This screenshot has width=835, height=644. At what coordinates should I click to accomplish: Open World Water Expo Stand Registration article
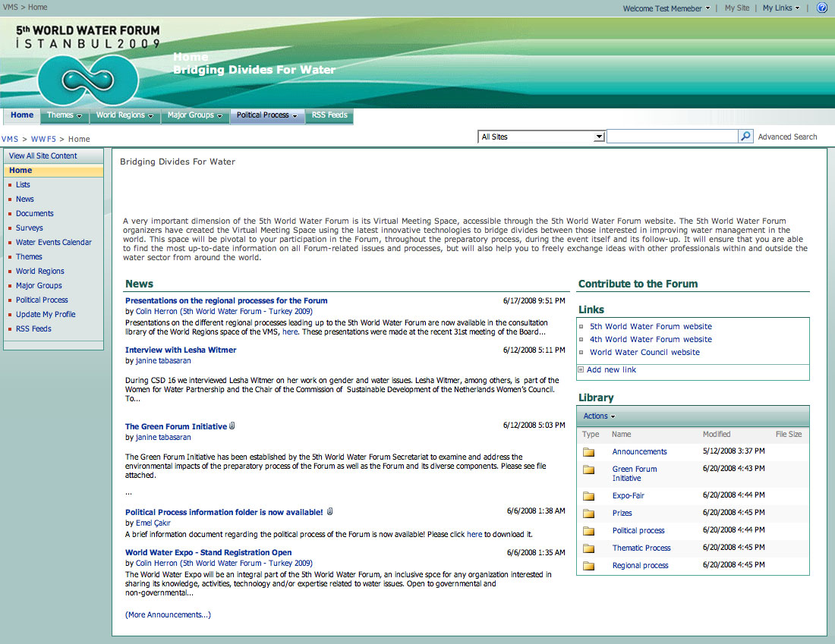pyautogui.click(x=208, y=552)
